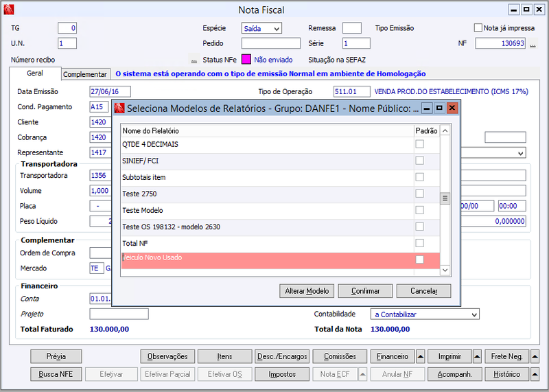Click the report list scrollbar thumb
The height and width of the screenshot is (392, 549).
coord(445,198)
